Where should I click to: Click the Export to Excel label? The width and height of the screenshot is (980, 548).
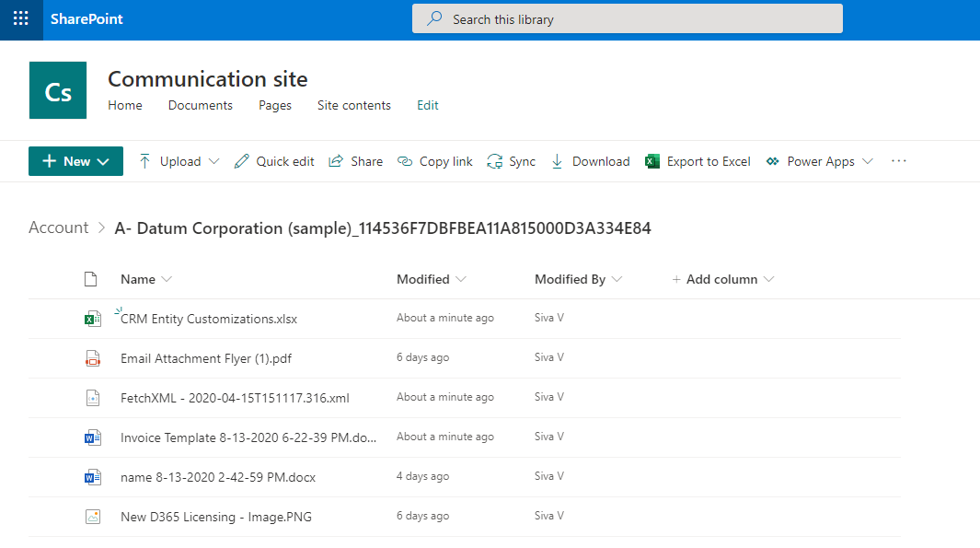click(709, 161)
